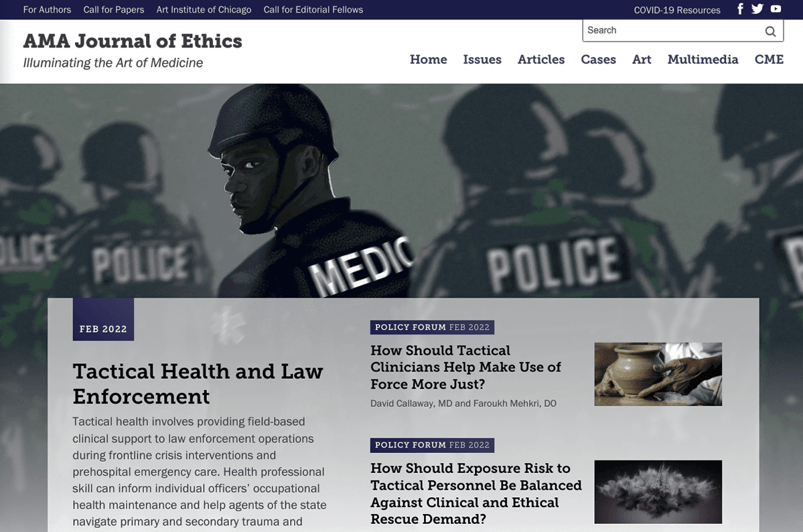The width and height of the screenshot is (803, 532).
Task: Click the AMA Journal of Ethics logo title
Action: 133,41
